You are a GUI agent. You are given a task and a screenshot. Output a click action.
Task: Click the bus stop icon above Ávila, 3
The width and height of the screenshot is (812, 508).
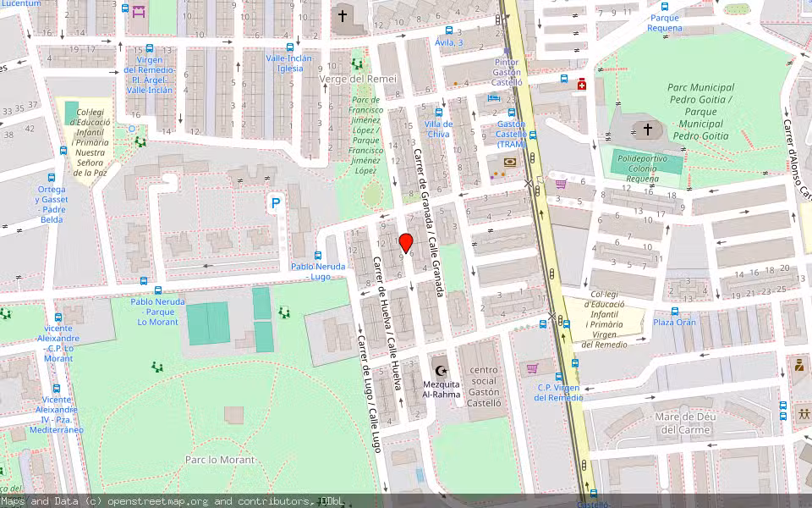click(449, 30)
